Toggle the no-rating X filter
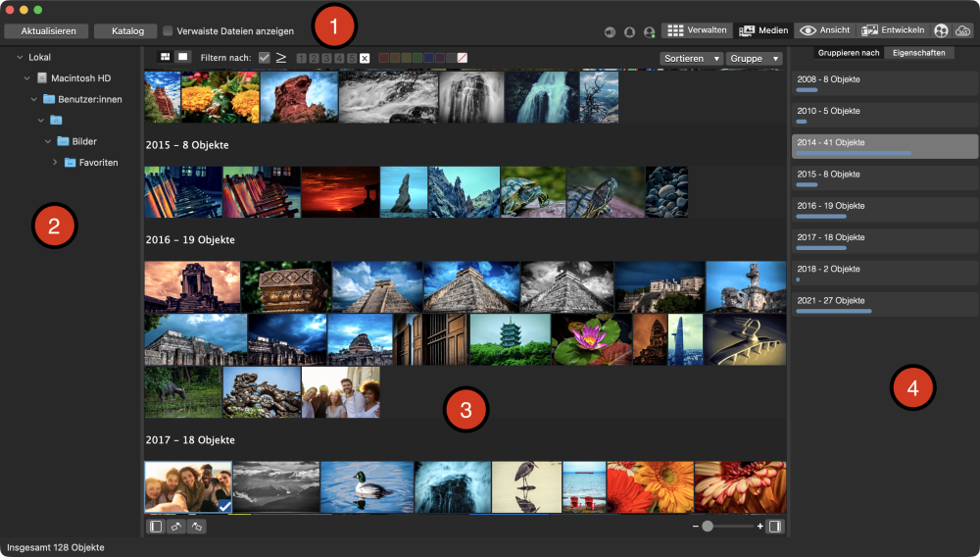The width and height of the screenshot is (980, 557). tap(365, 58)
